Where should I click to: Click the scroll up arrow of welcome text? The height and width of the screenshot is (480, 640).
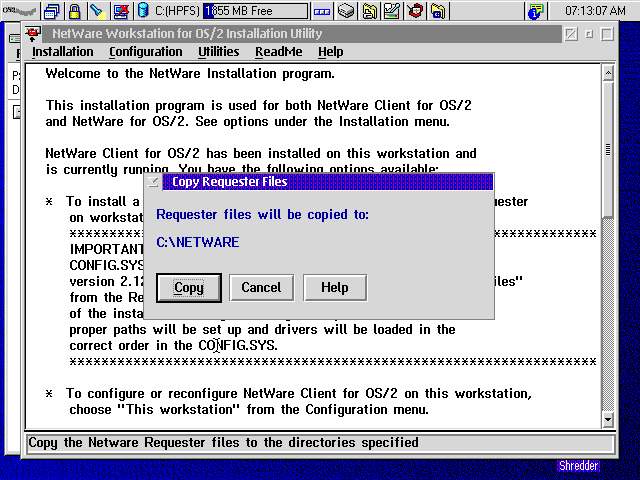point(608,73)
